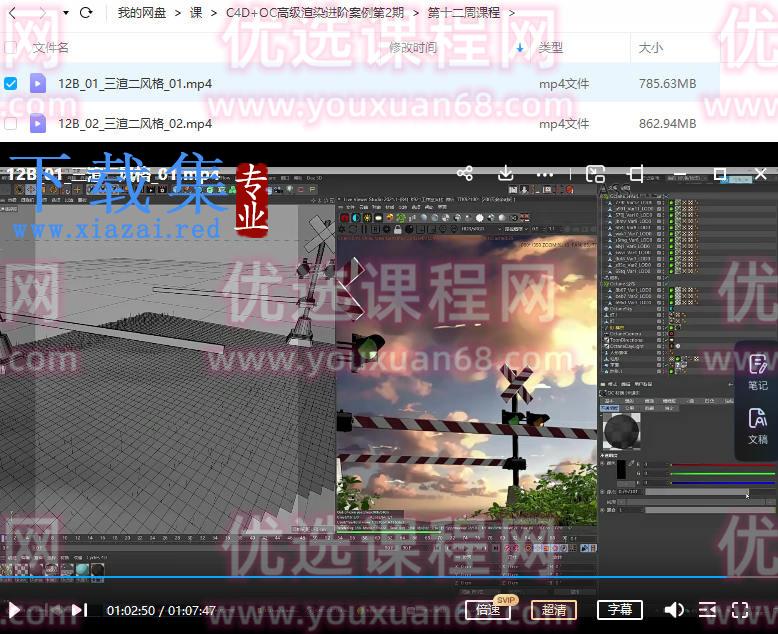Click video file icon of 12B_01 row

(x=38, y=83)
